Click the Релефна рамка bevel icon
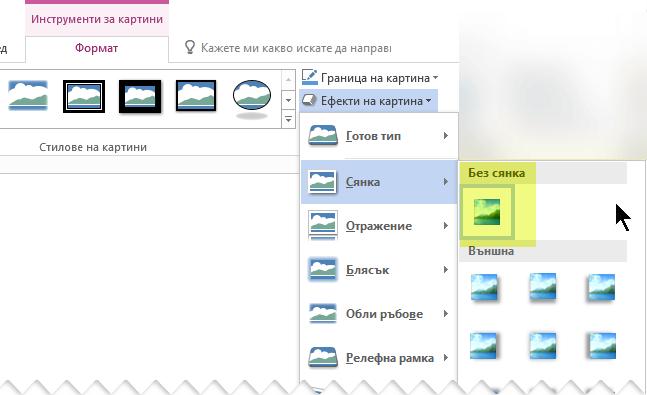647x395 pixels. tap(323, 357)
